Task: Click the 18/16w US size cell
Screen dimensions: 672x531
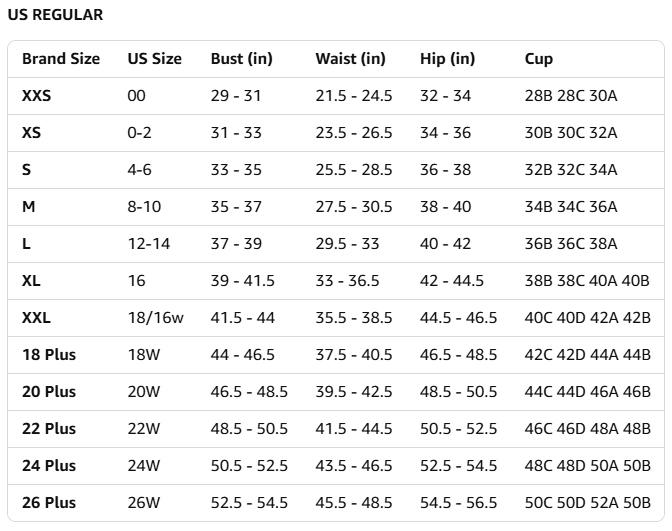Action: pyautogui.click(x=156, y=318)
